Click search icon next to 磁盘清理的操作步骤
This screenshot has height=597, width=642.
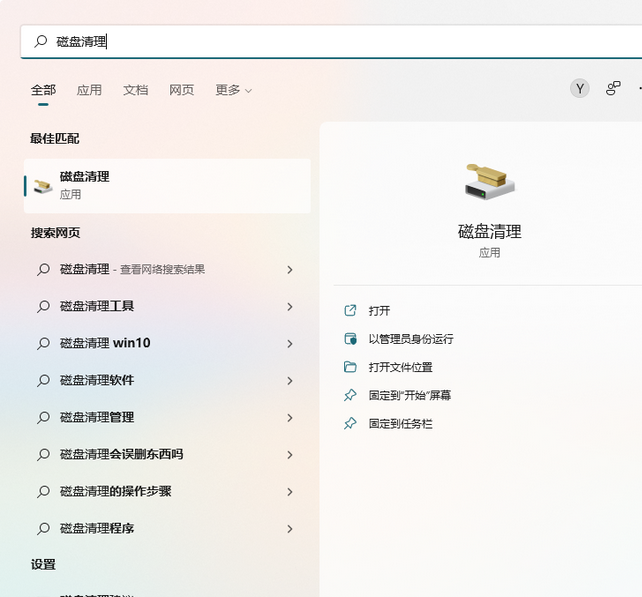point(43,492)
